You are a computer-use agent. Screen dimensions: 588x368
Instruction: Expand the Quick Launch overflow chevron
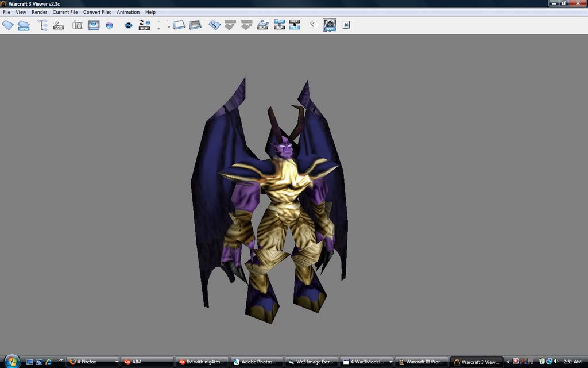point(60,360)
